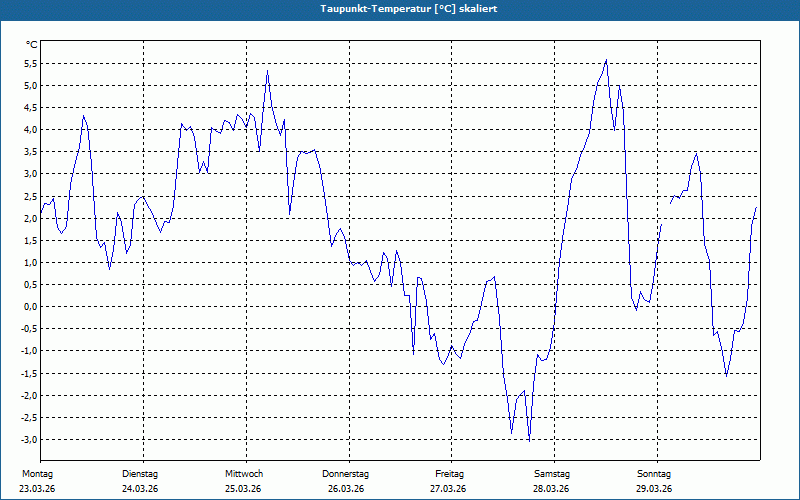Click the Donnerstag day label
Viewport: 800px width, 500px height.
pyautogui.click(x=345, y=474)
